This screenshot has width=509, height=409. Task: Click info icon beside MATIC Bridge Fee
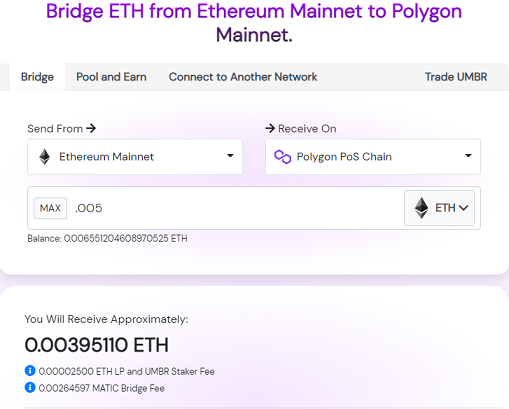30,387
